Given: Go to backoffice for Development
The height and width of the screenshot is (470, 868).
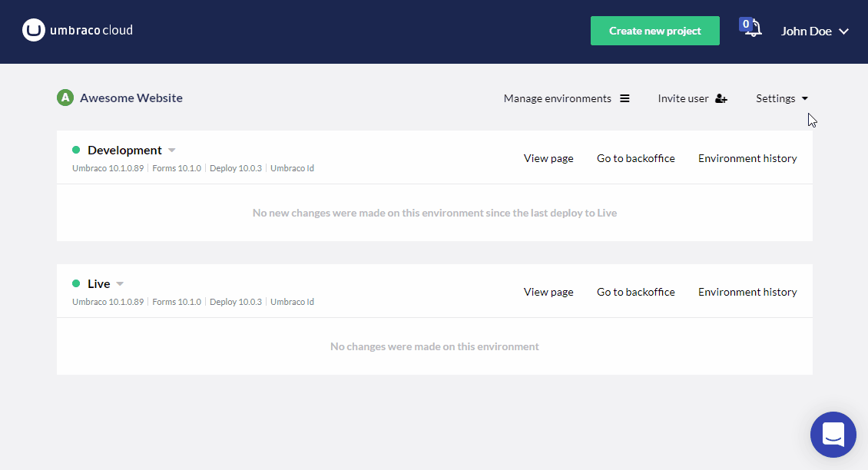Looking at the screenshot, I should click(x=635, y=158).
